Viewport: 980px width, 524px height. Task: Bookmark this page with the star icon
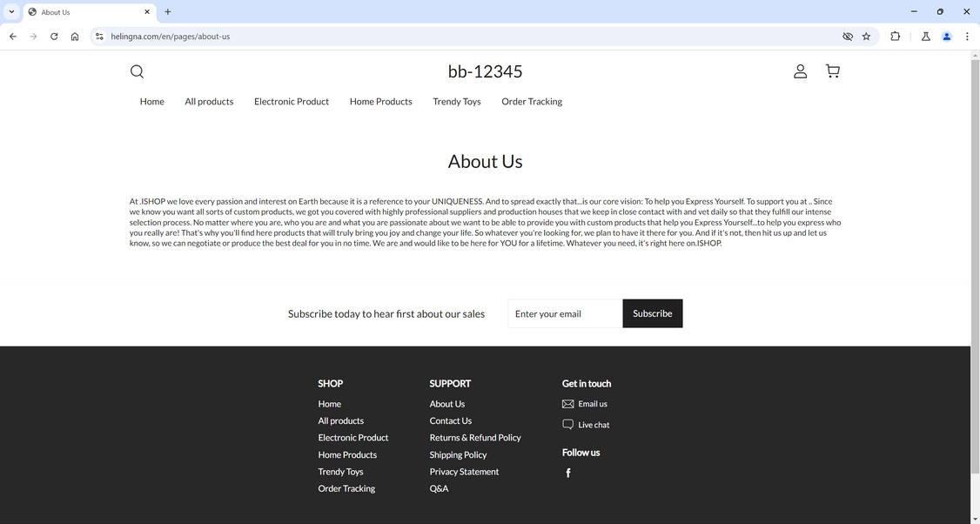pyautogui.click(x=866, y=37)
